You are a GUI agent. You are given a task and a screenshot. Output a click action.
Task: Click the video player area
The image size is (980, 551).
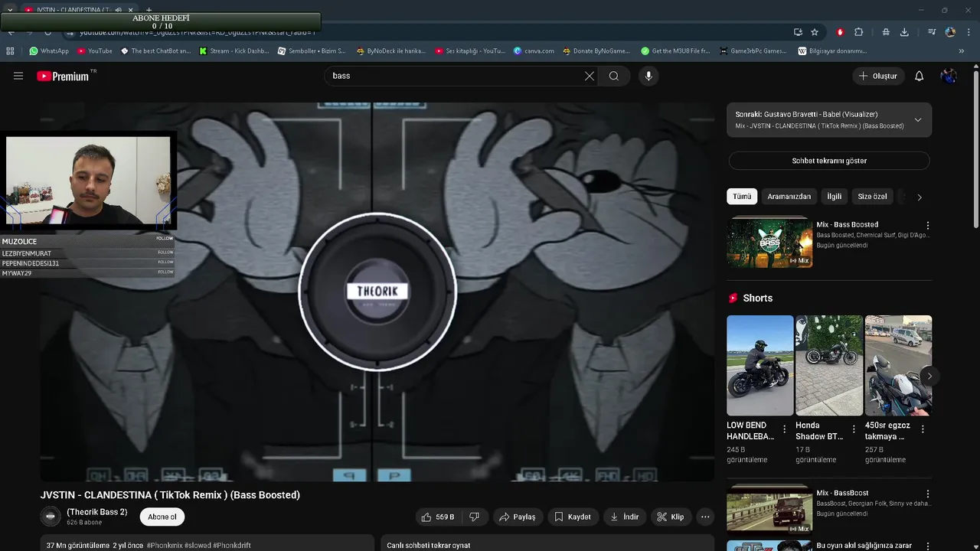pyautogui.click(x=377, y=292)
